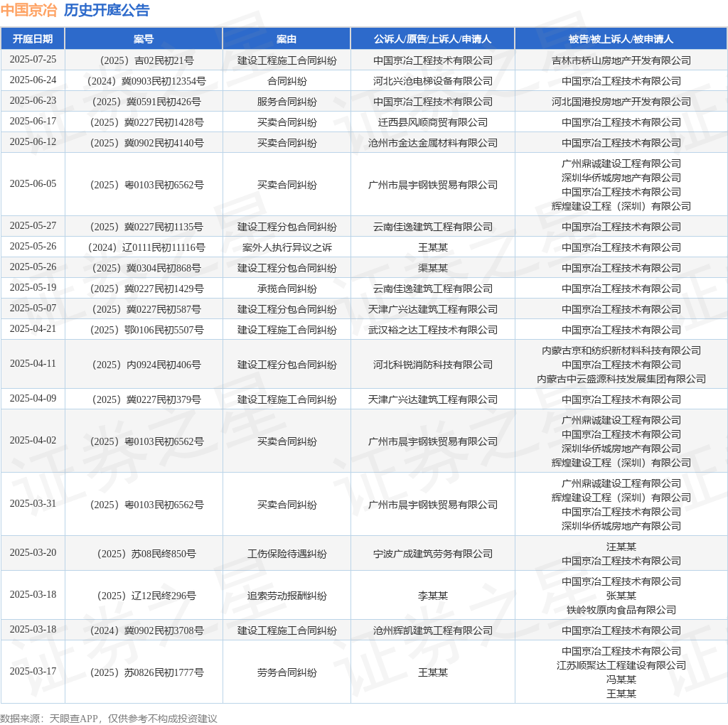
Task: Click the date 2025-07-25
Action: click(x=33, y=60)
